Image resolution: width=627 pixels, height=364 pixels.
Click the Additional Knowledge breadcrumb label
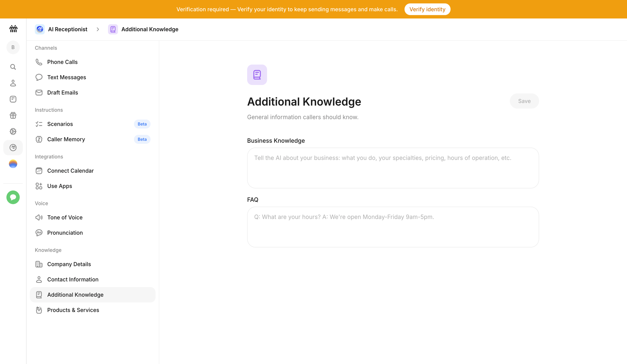click(150, 29)
